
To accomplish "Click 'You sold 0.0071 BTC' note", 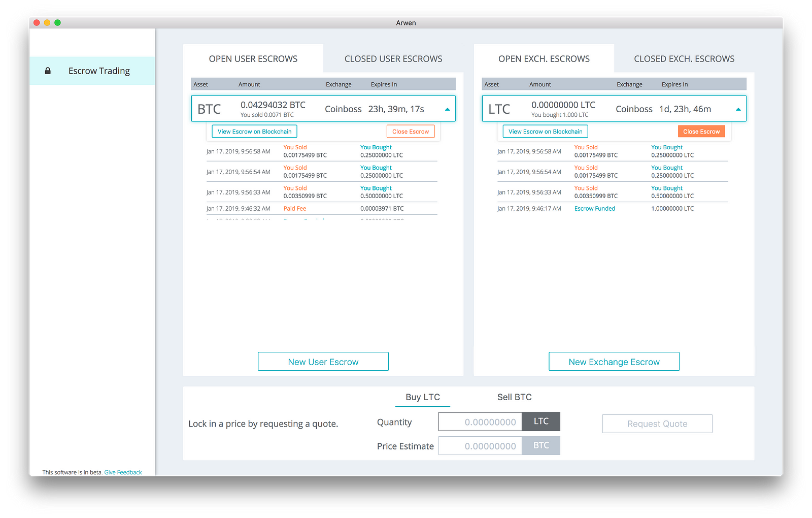I will click(x=267, y=115).
